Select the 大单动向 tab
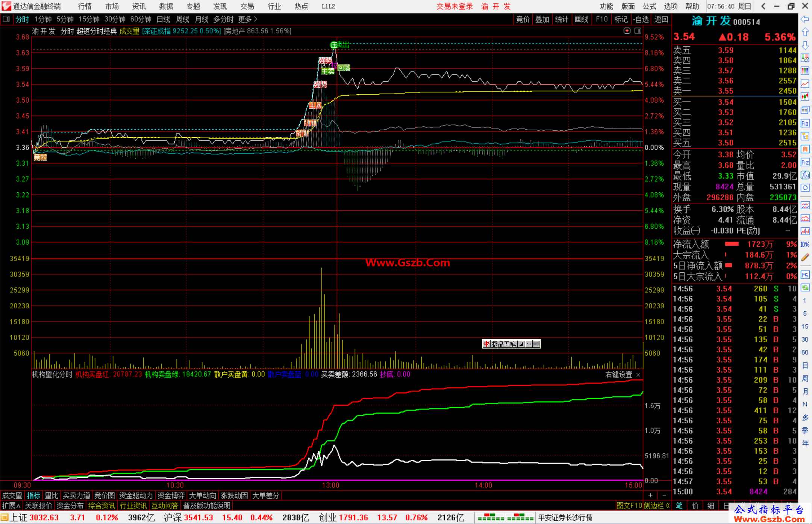This screenshot has width=812, height=524. point(203,496)
